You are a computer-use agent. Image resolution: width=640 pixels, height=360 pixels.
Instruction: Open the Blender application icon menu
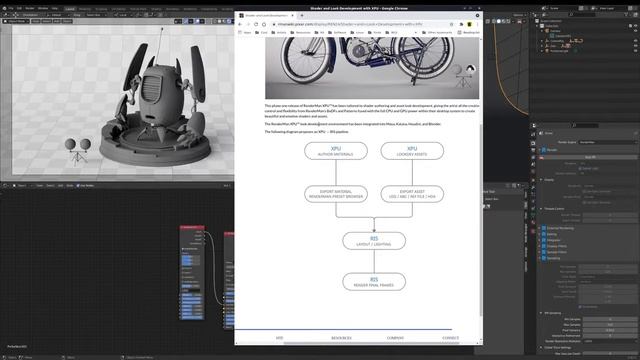4,9
